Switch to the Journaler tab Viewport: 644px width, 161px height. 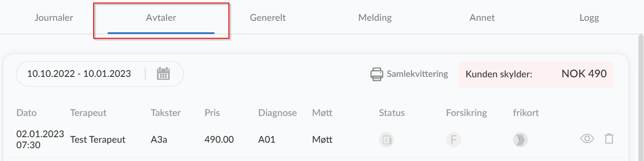[54, 18]
